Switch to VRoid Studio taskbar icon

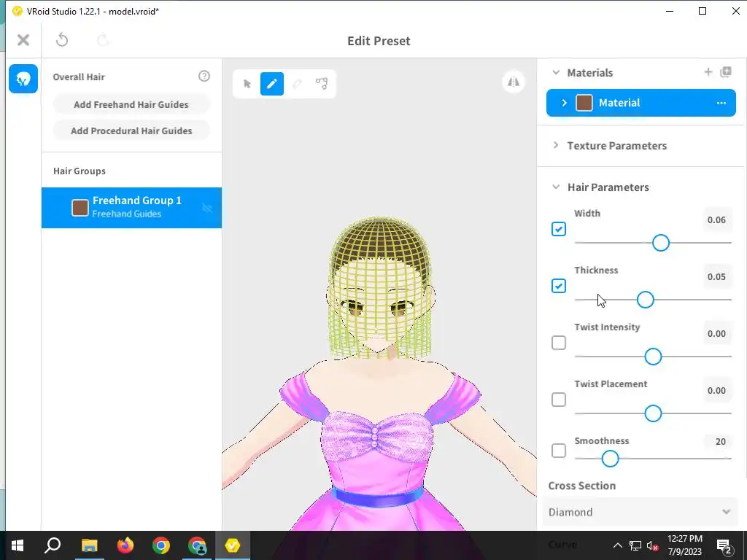233,545
